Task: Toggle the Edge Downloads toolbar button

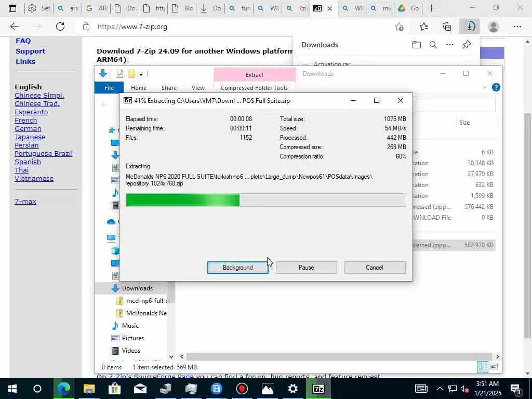Action: [470, 26]
